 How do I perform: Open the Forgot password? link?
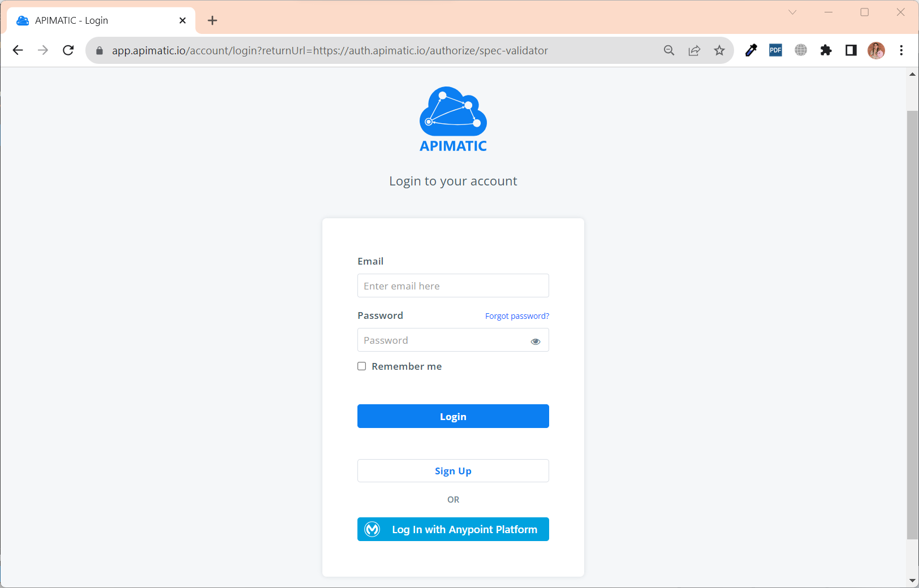tap(517, 316)
